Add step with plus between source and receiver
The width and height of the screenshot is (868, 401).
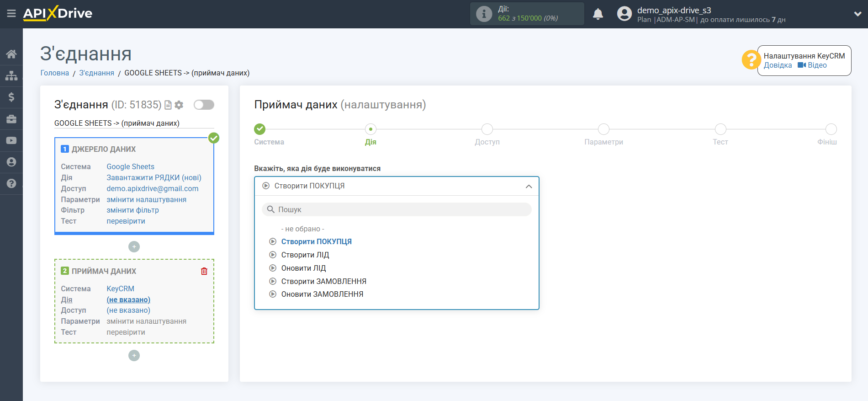[x=134, y=247]
